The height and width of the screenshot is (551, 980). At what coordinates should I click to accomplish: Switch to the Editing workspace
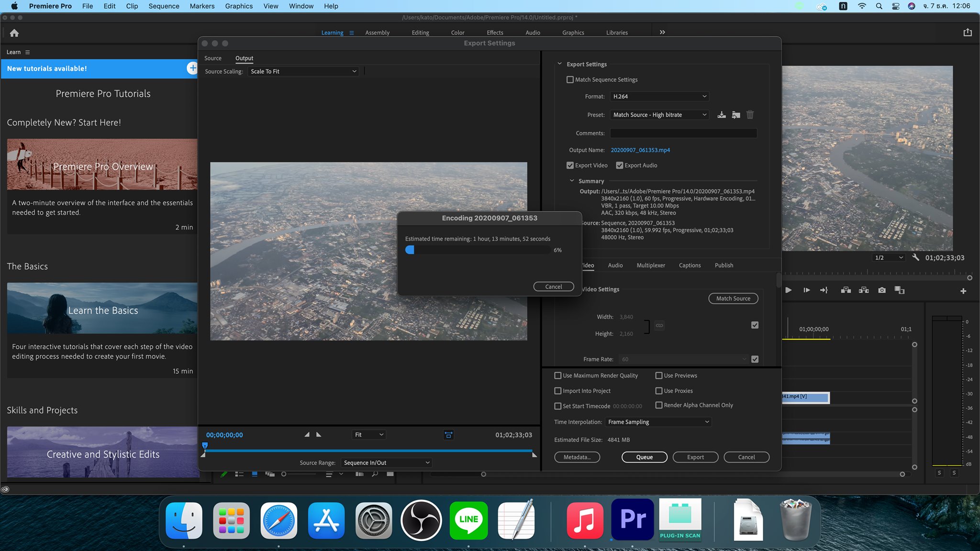pos(420,33)
